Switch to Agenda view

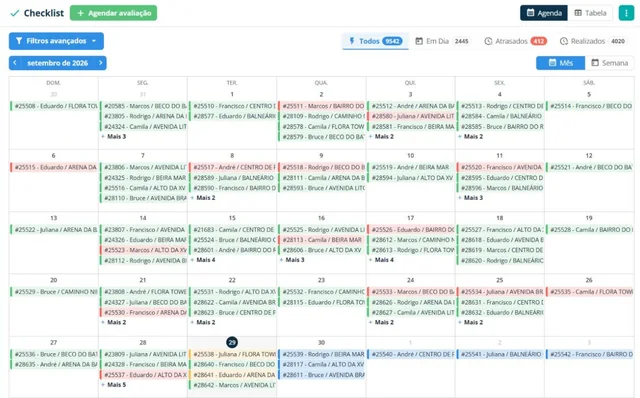(x=544, y=13)
